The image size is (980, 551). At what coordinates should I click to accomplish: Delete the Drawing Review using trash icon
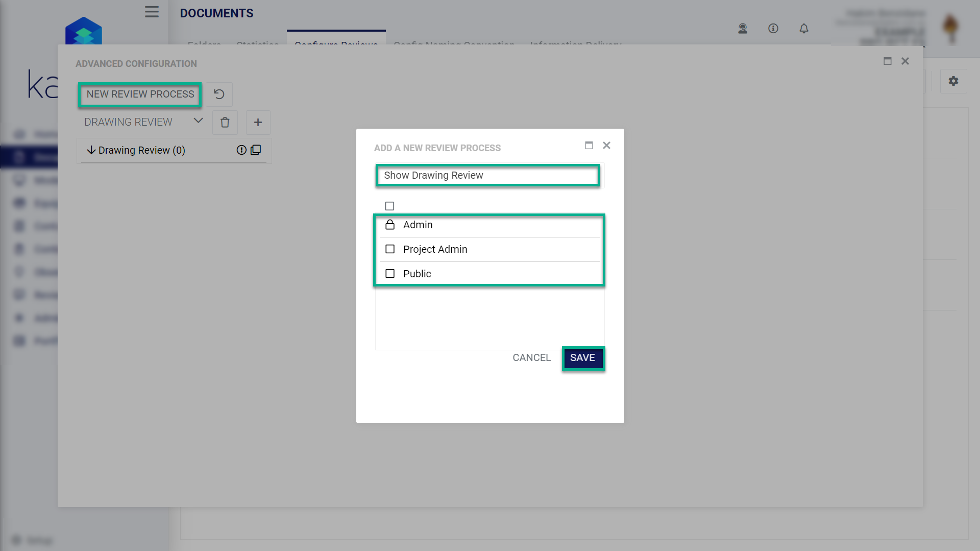pyautogui.click(x=225, y=122)
